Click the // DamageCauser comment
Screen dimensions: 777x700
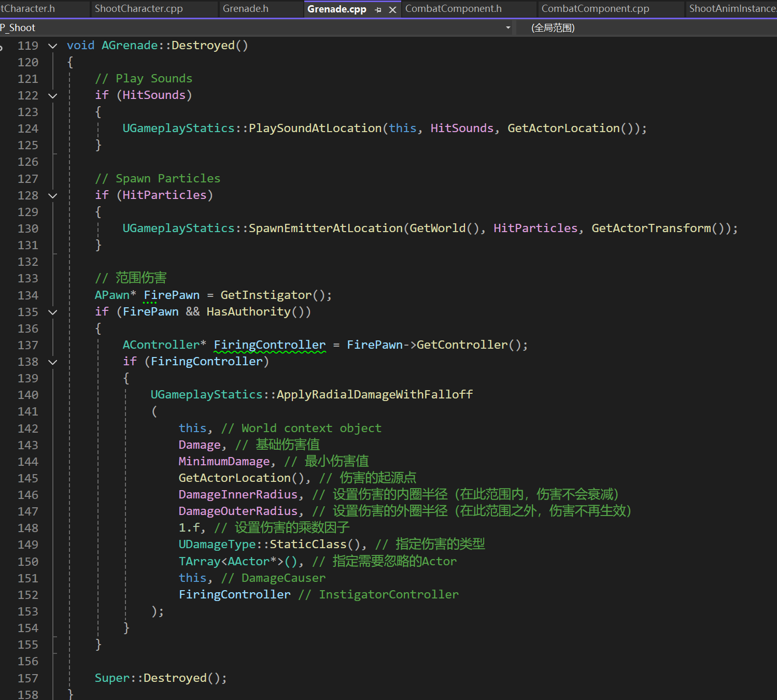(273, 578)
